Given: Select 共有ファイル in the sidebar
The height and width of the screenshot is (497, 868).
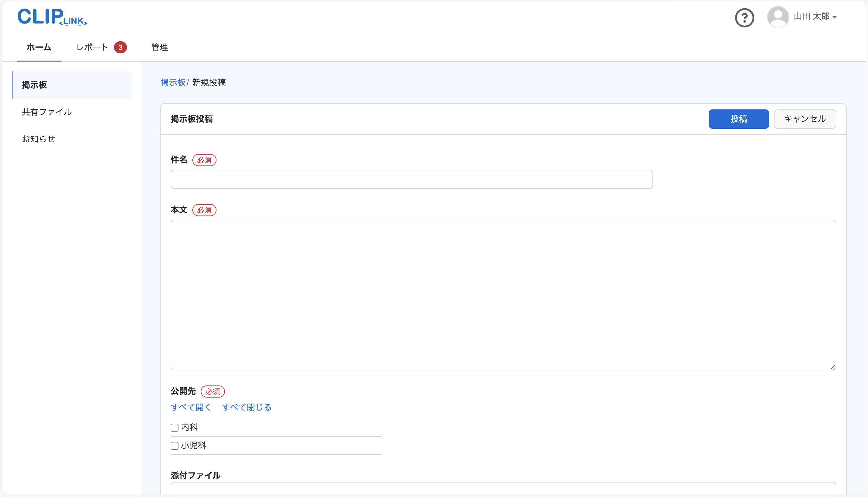Looking at the screenshot, I should click(47, 112).
